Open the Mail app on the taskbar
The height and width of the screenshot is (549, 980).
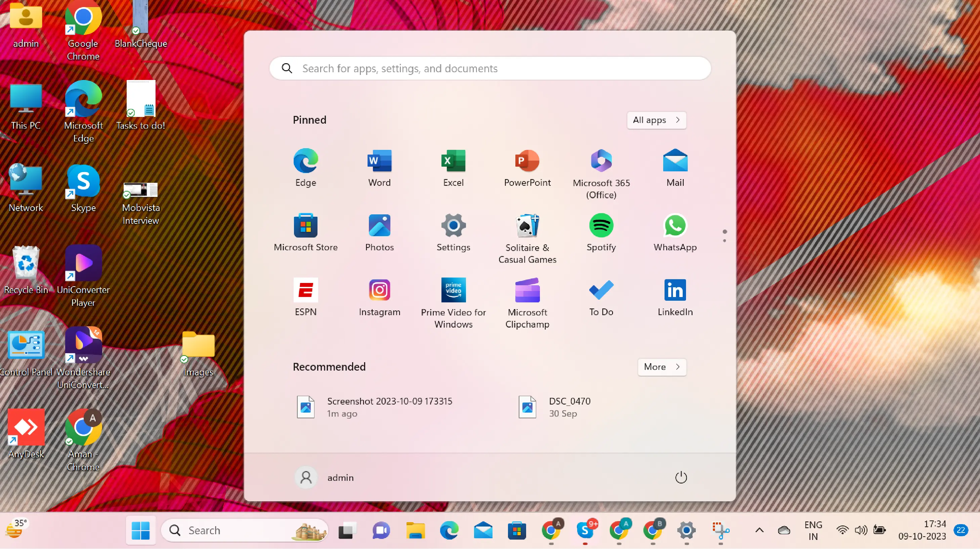pyautogui.click(x=483, y=531)
